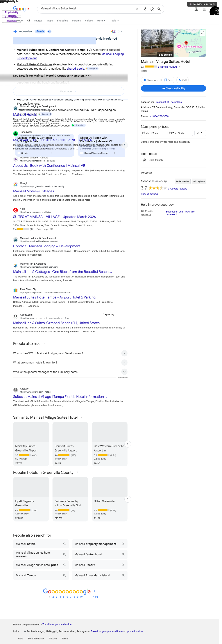Expand the map in hotel panel

click(202, 33)
